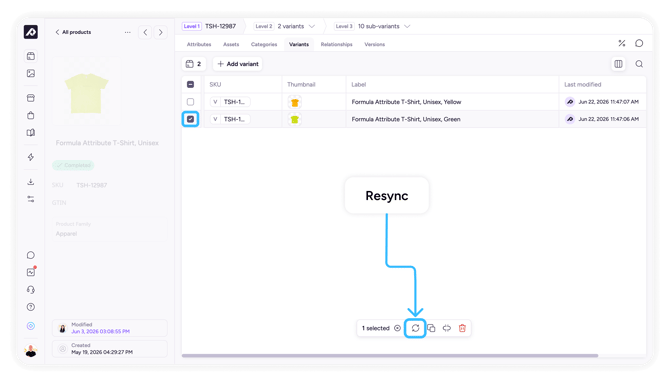Viewport: 670px width, 382px height.
Task: Open the activity chart icon with red dot
Action: point(31,272)
